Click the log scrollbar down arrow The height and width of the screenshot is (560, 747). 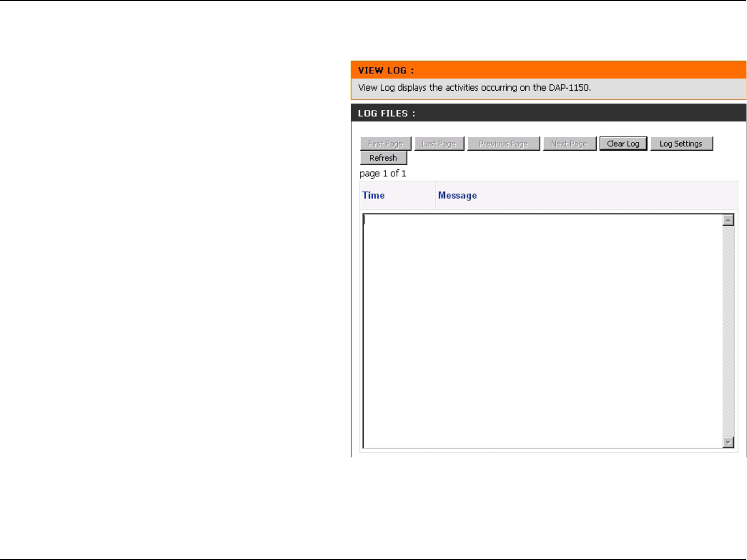(x=728, y=442)
